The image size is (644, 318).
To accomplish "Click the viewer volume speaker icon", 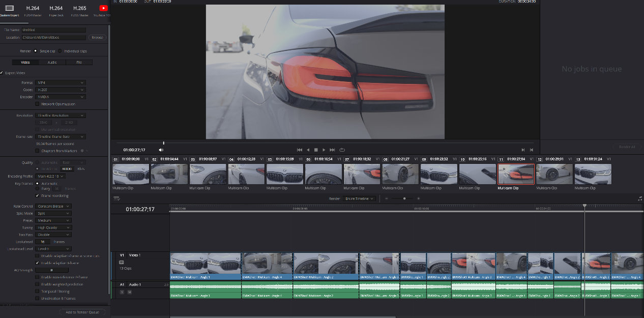I will [161, 150].
